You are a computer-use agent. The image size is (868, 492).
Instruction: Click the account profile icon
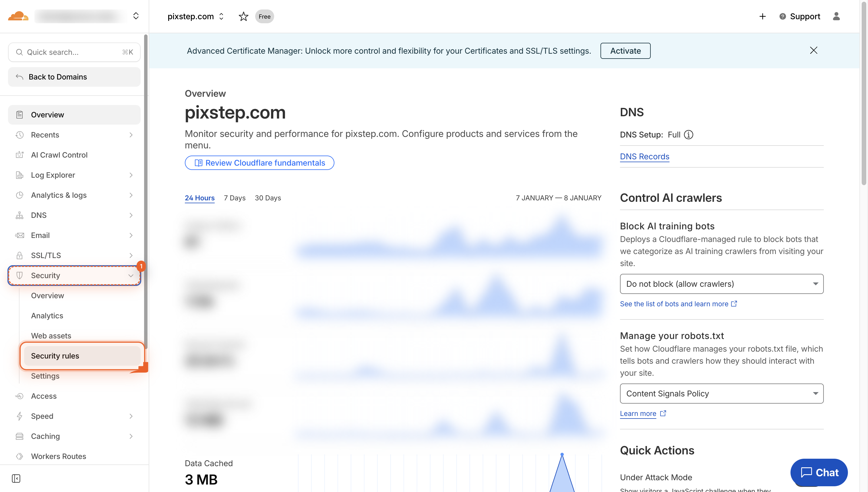[837, 16]
